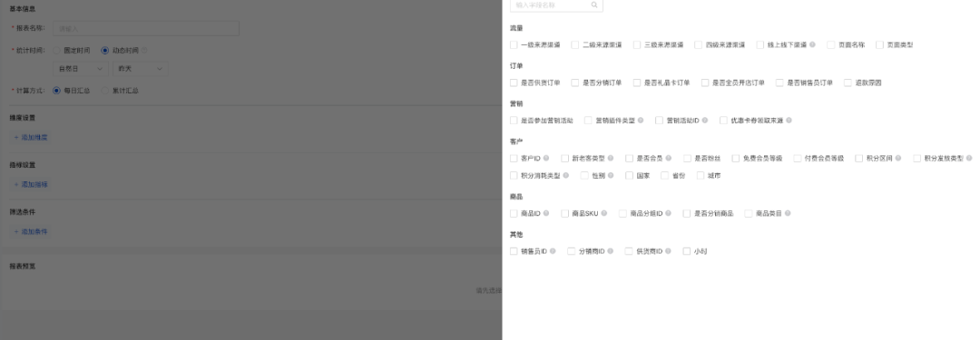Select 累计汇总 radio in background form
The image size is (980, 340).
click(x=105, y=91)
